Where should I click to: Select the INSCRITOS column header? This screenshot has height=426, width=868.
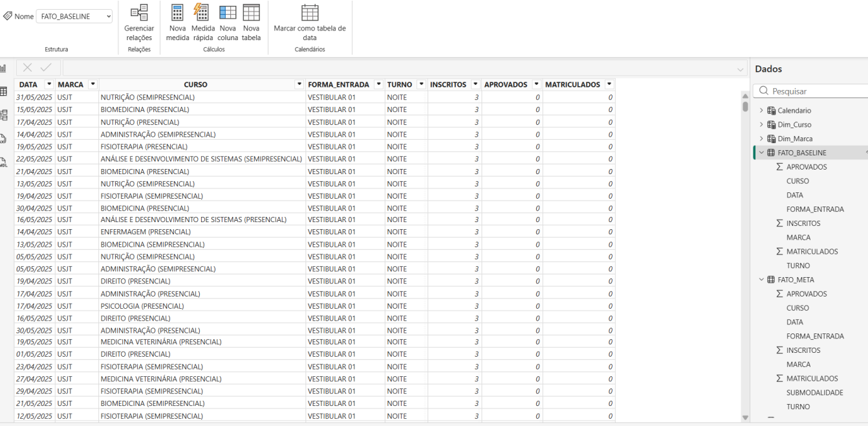(455, 85)
